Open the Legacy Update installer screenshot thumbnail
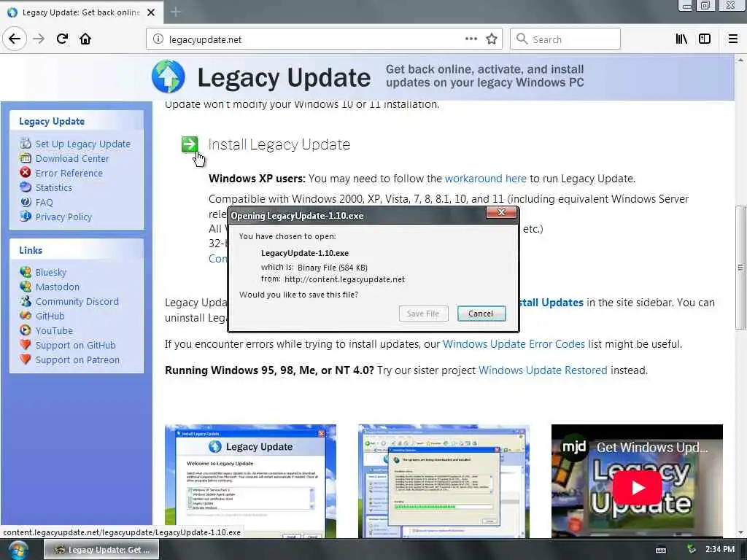Viewport: 747px width, 560px height. click(x=251, y=481)
